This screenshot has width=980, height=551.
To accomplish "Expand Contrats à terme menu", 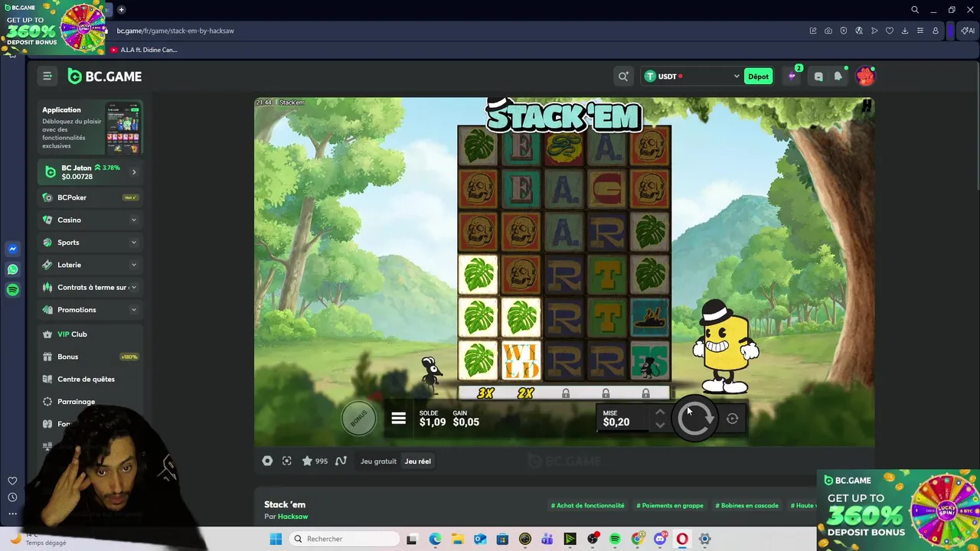I will pyautogui.click(x=90, y=287).
